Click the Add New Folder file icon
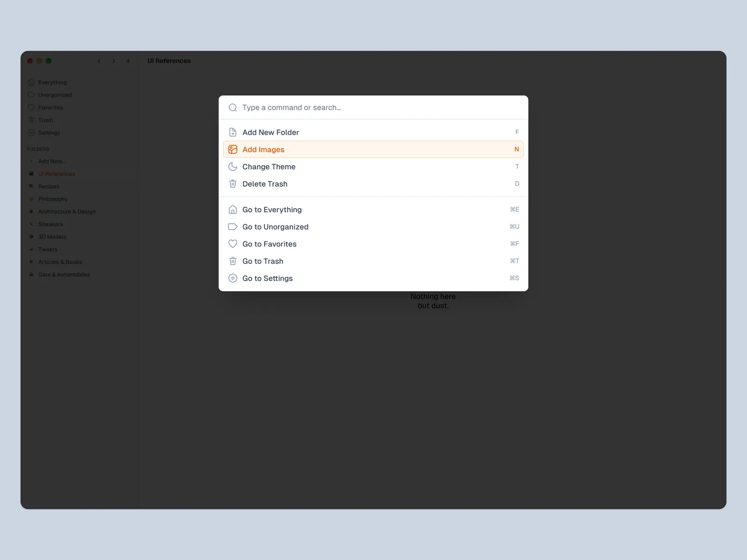The height and width of the screenshot is (560, 747). [x=233, y=133]
